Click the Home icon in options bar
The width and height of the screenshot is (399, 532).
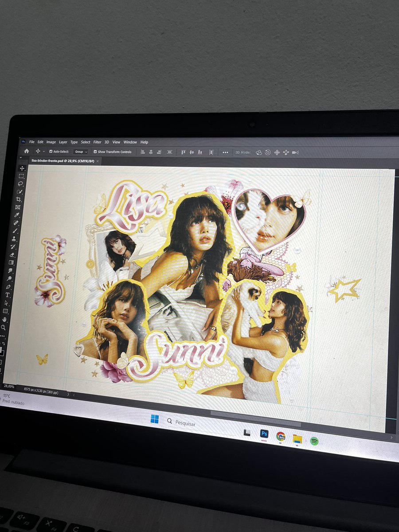pyautogui.click(x=26, y=151)
